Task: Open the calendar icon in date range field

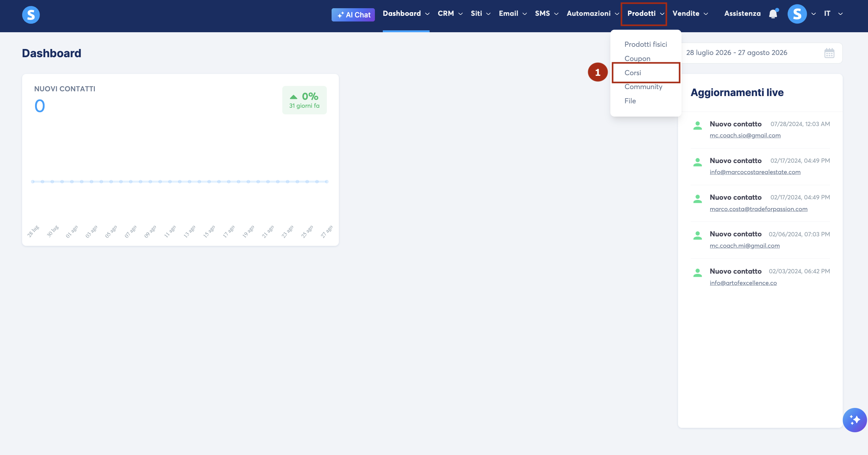Action: (829, 53)
